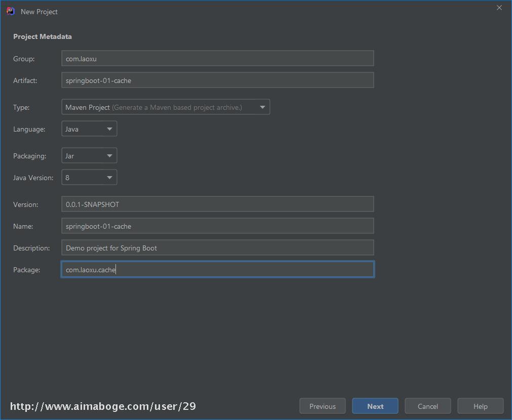Click the Project Metadata heading
Image resolution: width=512 pixels, height=420 pixels.
point(43,36)
